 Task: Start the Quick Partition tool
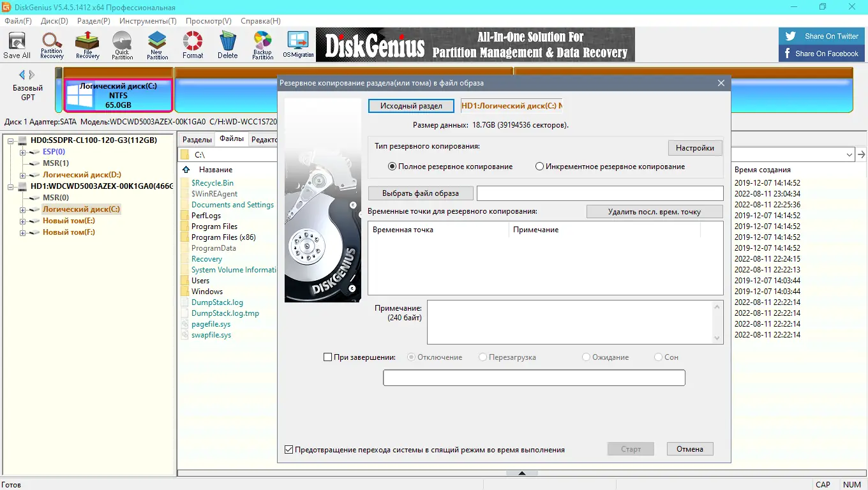pos(122,45)
